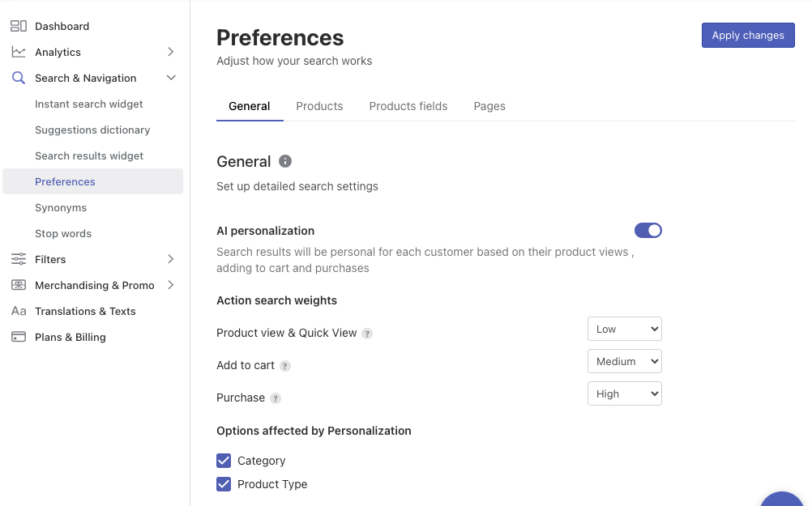This screenshot has width=812, height=506.
Task: Click the Merchandising & Promo icon
Action: [18, 285]
